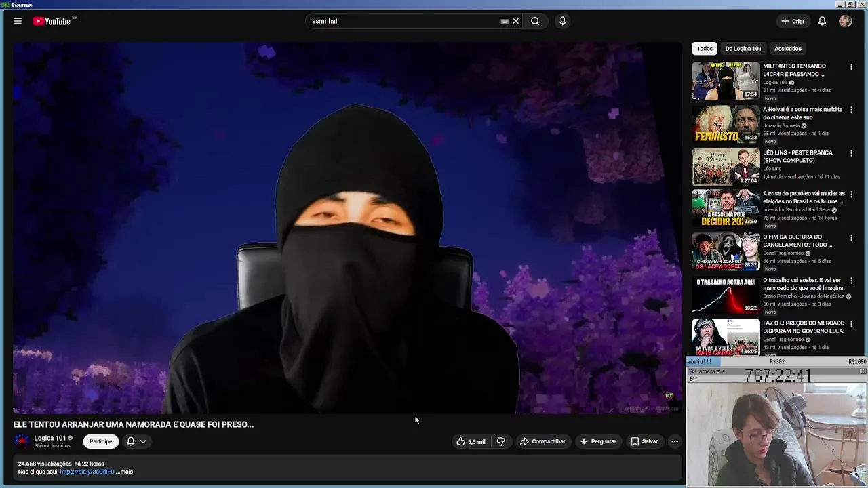
Task: Open options for 'FAZ O L!' video
Action: [x=851, y=324]
